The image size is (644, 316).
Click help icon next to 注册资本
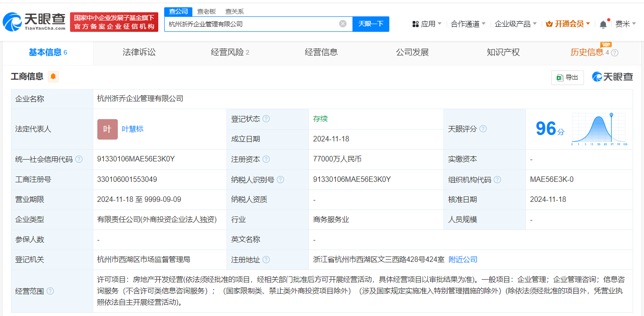(266, 159)
